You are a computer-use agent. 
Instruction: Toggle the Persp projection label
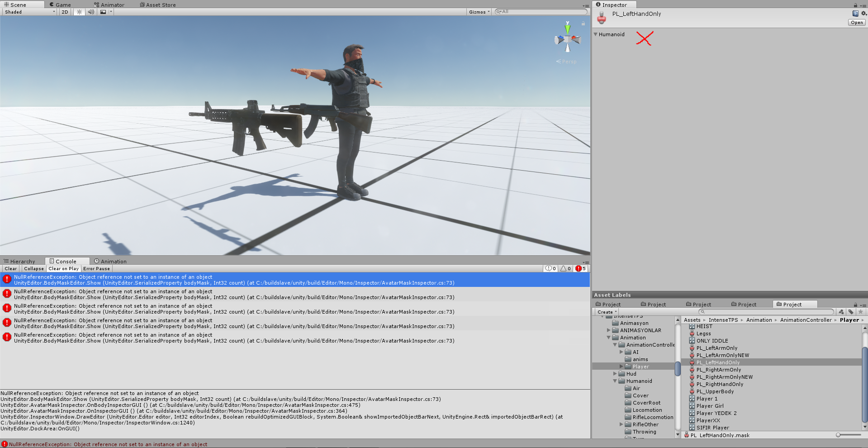(x=566, y=62)
